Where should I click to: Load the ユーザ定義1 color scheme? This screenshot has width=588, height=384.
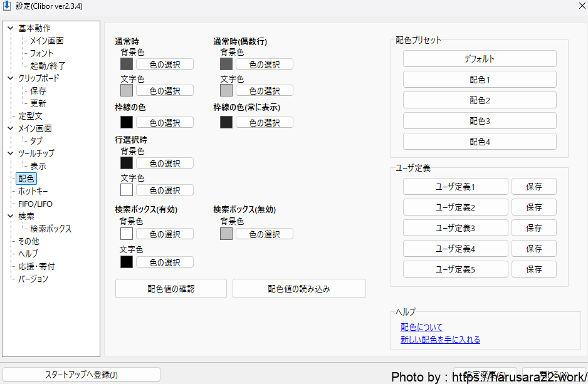tap(455, 187)
